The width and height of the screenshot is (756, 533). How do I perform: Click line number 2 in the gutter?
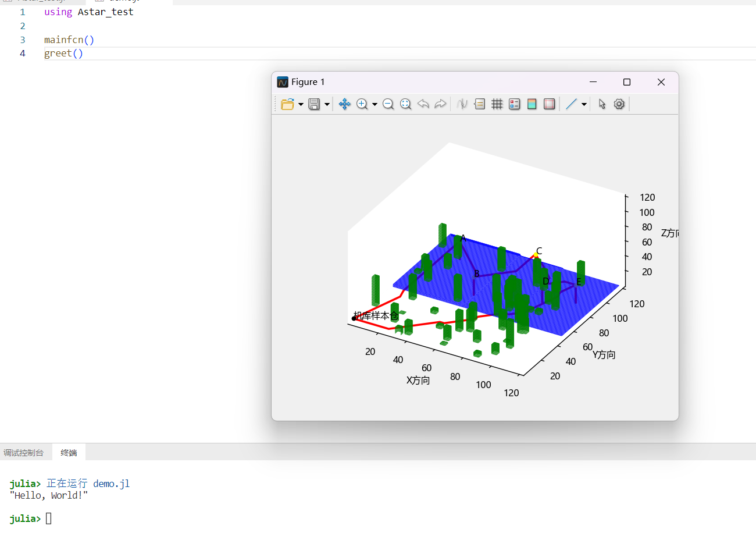(23, 26)
